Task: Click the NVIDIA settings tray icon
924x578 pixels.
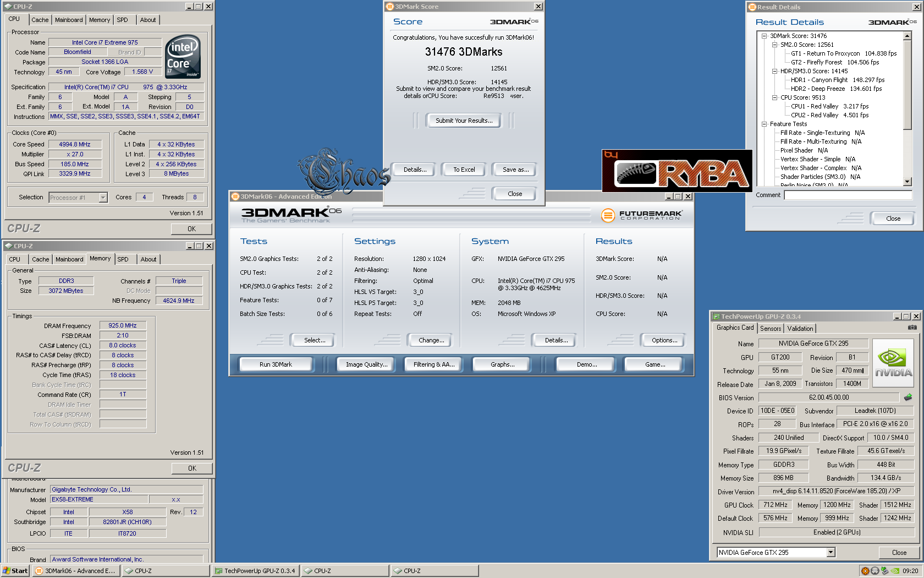Action: click(x=895, y=571)
